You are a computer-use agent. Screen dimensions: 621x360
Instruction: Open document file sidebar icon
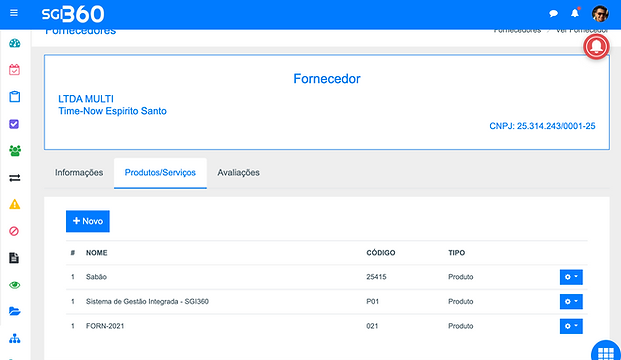click(14, 258)
